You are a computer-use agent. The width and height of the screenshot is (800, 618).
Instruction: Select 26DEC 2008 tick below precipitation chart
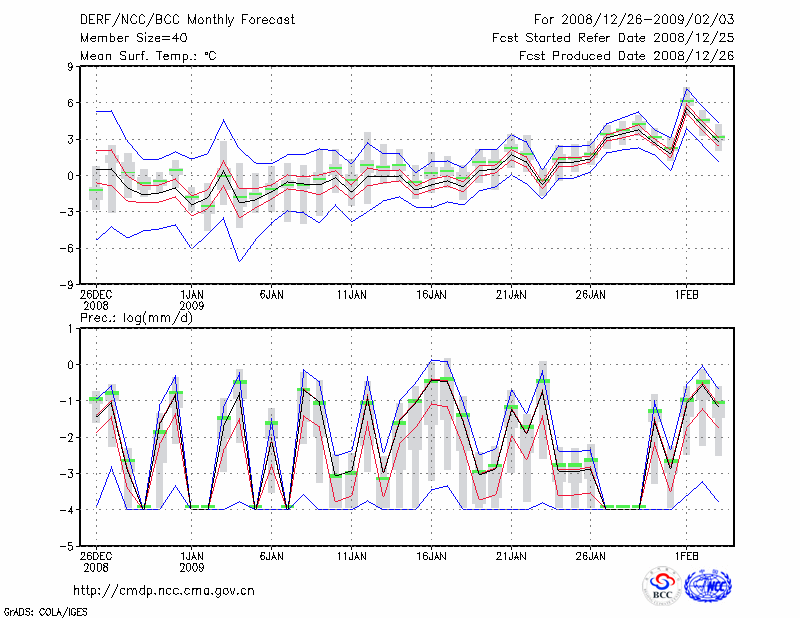point(96,561)
